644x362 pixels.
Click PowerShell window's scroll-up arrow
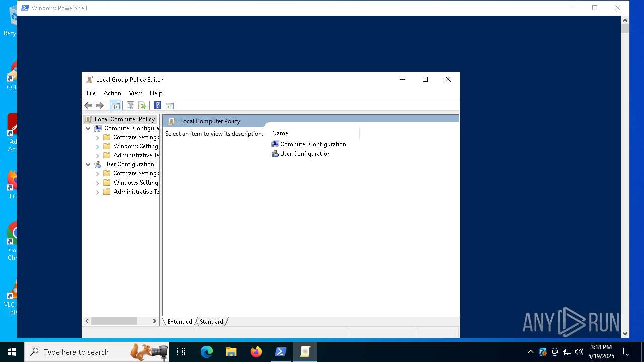625,20
